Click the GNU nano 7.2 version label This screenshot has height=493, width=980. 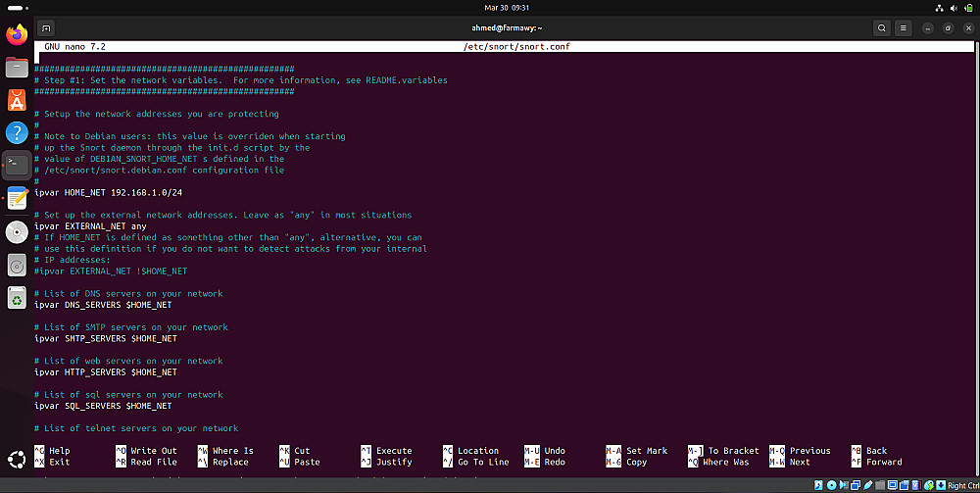pyautogui.click(x=74, y=47)
